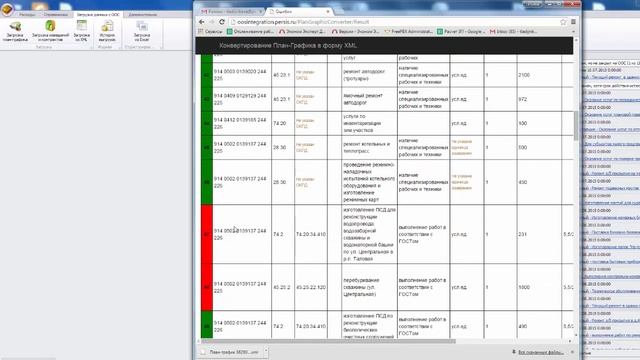Screen dimensions: 640x360
Task: Expand the 'Журнал' ribbon group launcher
Action: pyautogui.click(x=120, y=47)
